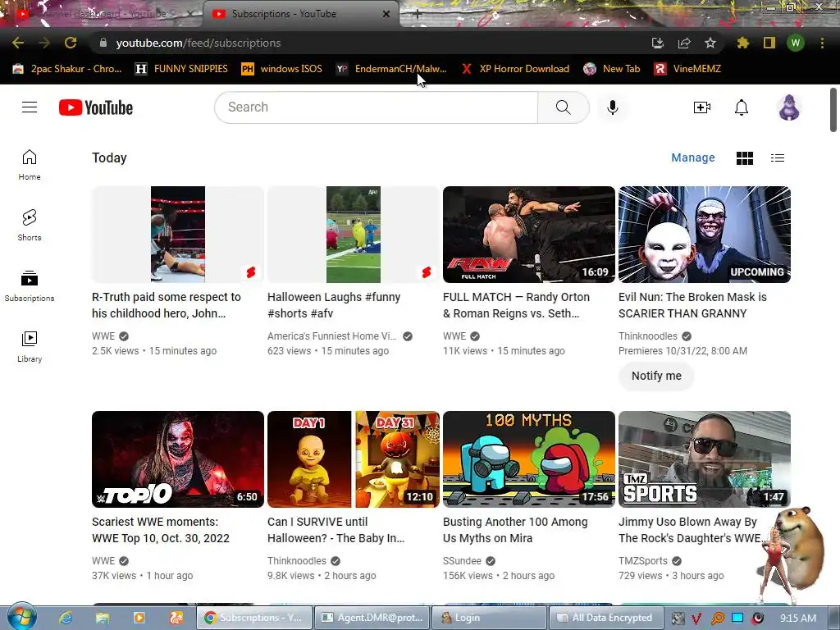Image resolution: width=840 pixels, height=630 pixels.
Task: Open the notifications bell
Action: tap(742, 107)
